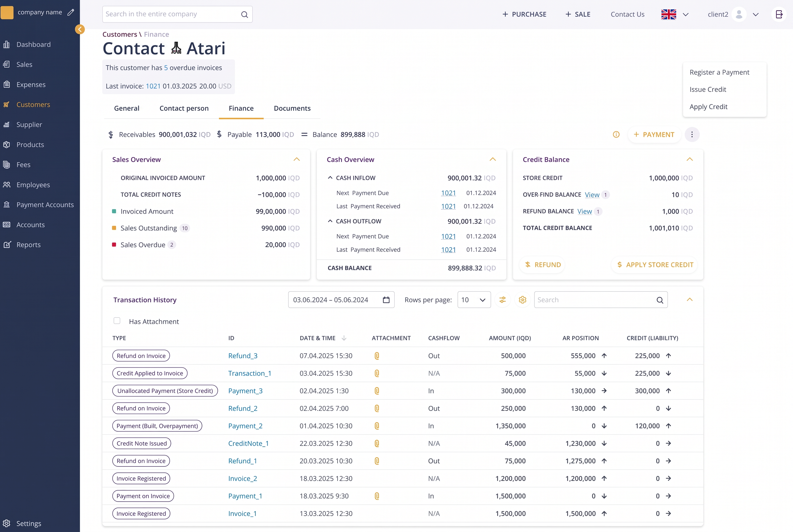Open Dashboard from the sidebar
Screen dimensions: 793x532
tap(33, 45)
